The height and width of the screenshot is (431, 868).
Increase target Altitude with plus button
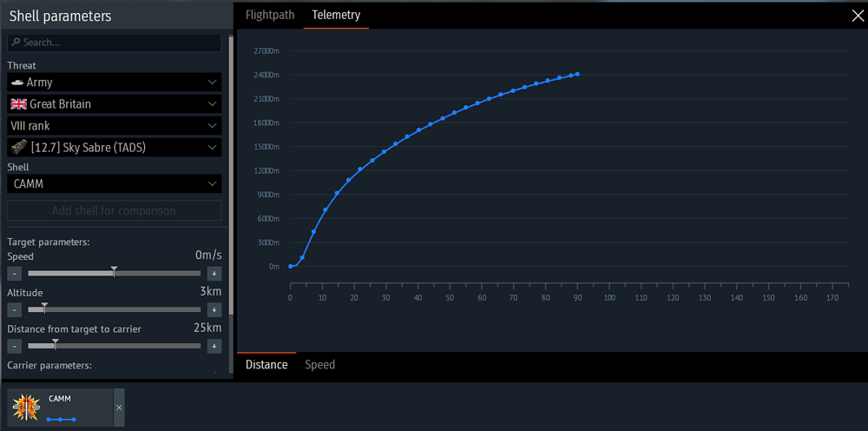(x=214, y=309)
